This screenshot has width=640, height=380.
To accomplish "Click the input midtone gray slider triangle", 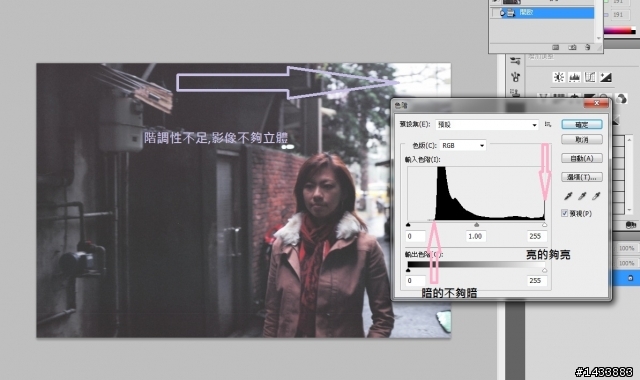I will click(476, 225).
